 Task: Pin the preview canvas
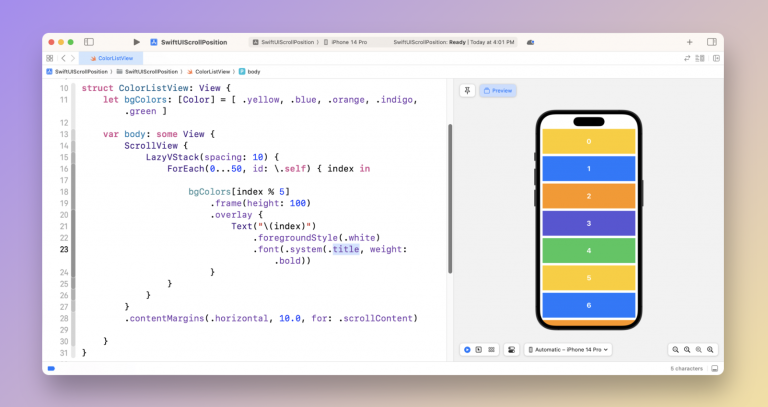[x=467, y=90]
